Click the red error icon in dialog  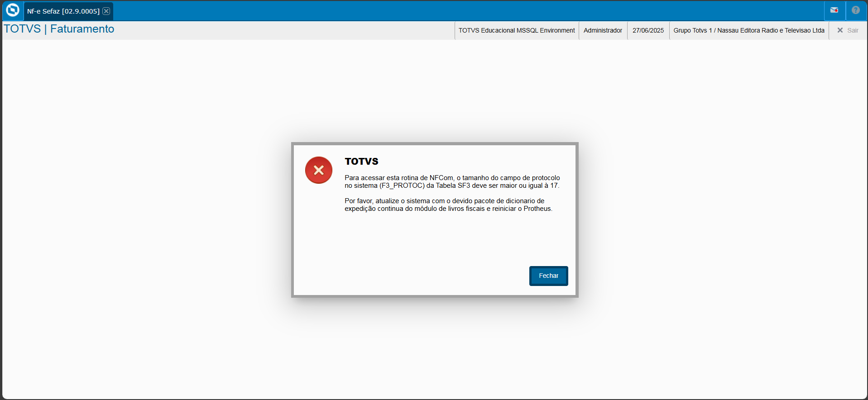tap(319, 170)
